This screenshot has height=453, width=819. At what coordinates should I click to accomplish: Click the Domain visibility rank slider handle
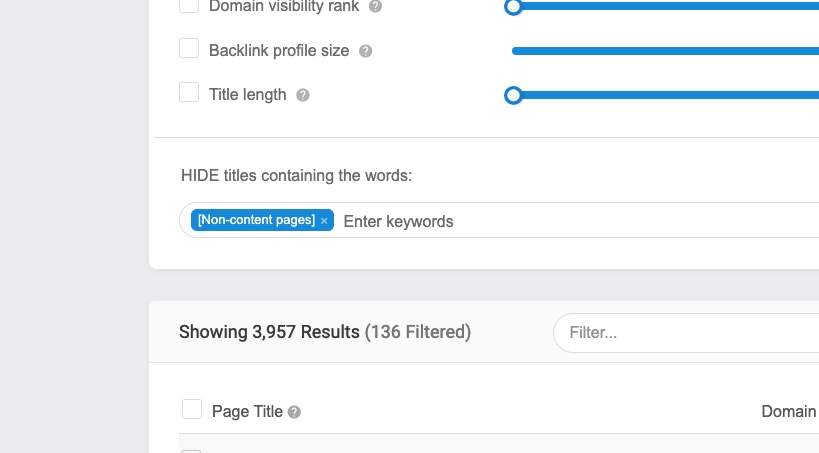coord(513,7)
